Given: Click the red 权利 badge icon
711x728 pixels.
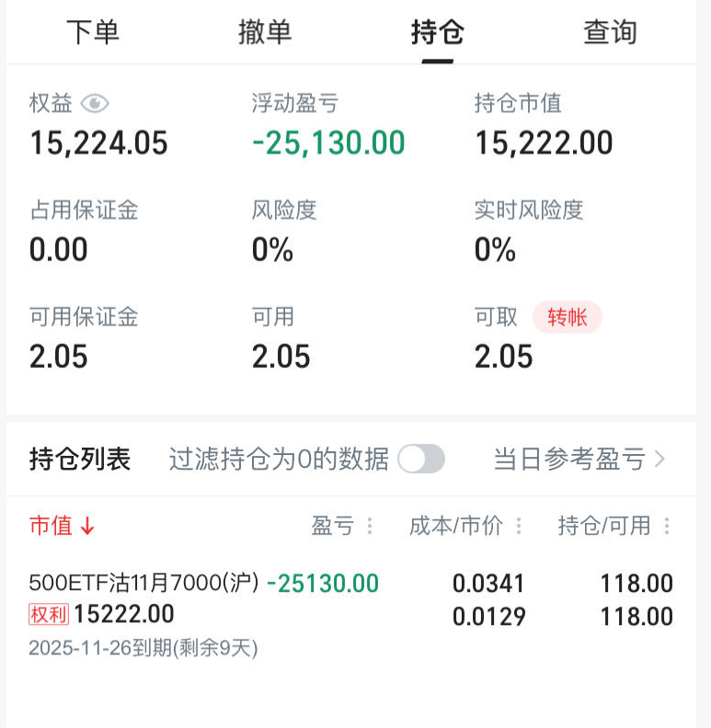Looking at the screenshot, I should [49, 614].
